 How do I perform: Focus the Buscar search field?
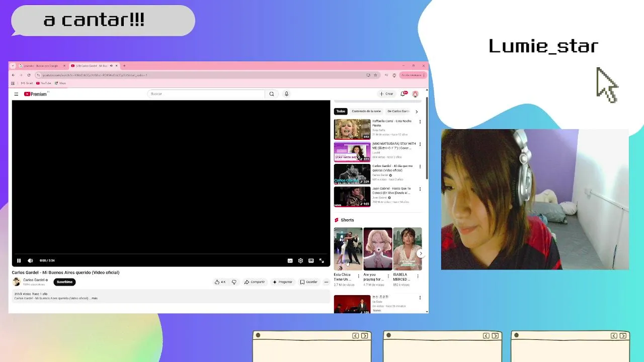pos(206,94)
